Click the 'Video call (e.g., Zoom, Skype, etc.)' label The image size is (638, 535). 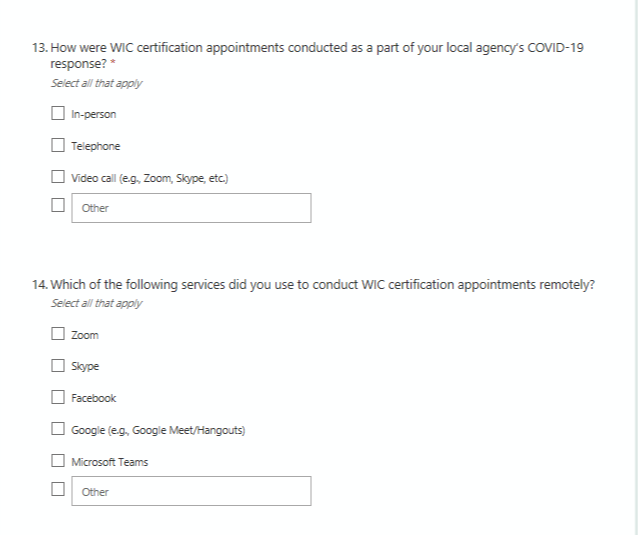pos(151,178)
